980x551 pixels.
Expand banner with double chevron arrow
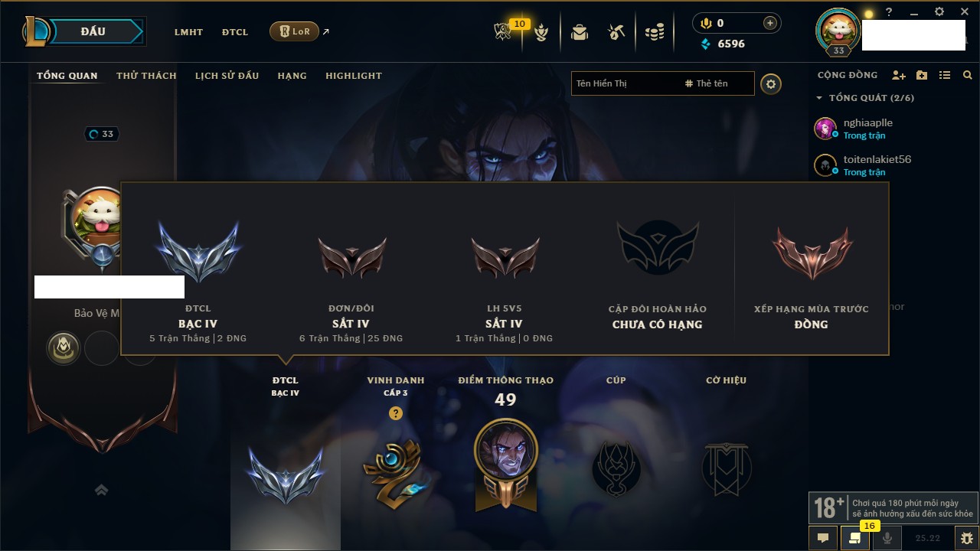(101, 490)
